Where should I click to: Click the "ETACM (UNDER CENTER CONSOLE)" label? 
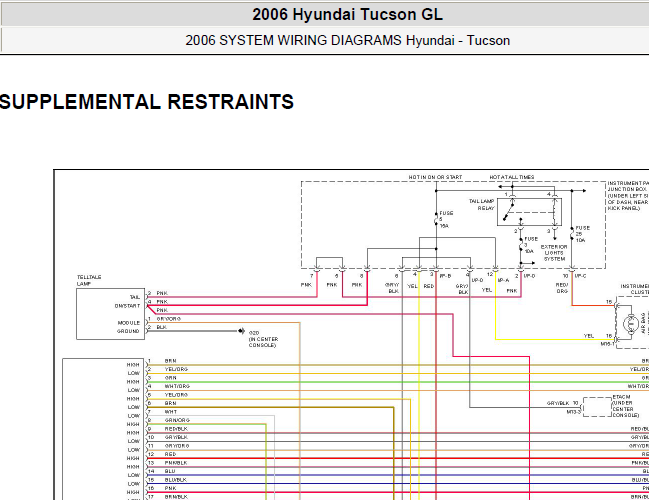(625, 406)
